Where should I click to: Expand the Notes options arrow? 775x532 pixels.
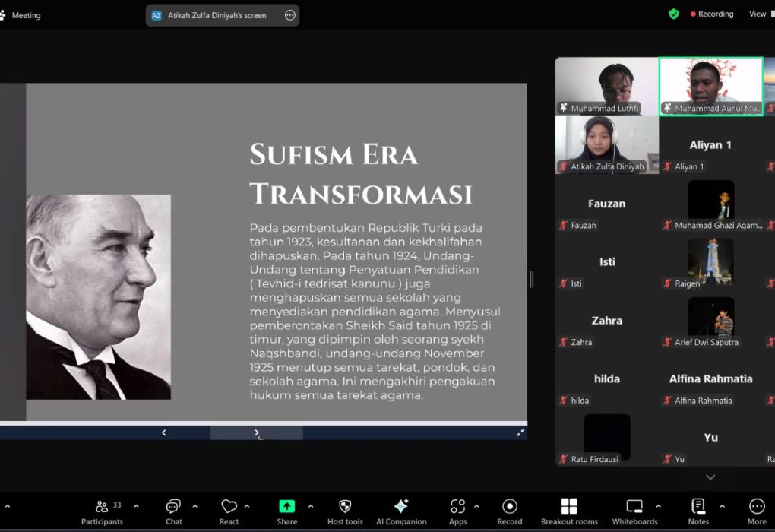[x=722, y=506]
